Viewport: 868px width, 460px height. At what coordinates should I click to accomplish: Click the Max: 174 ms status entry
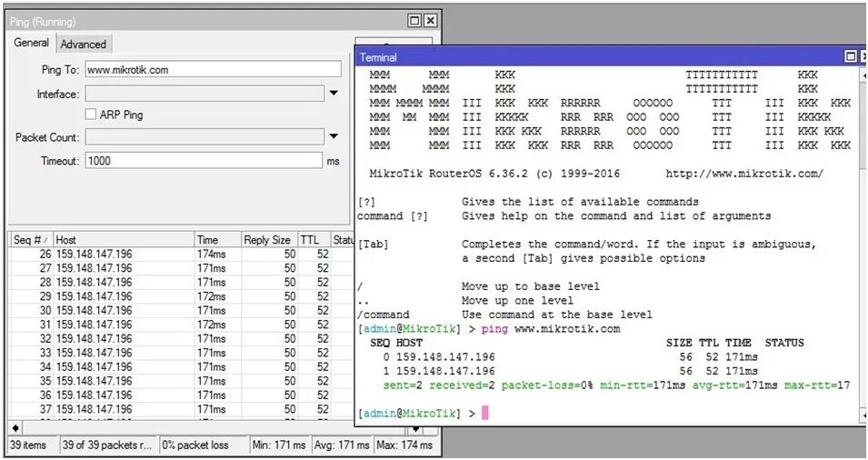coord(405,445)
